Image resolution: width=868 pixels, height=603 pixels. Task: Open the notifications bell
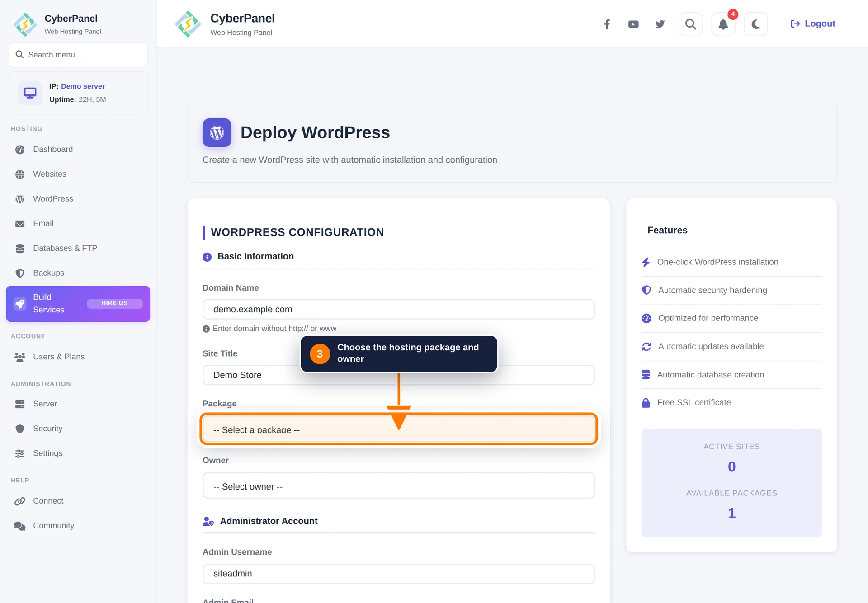723,24
